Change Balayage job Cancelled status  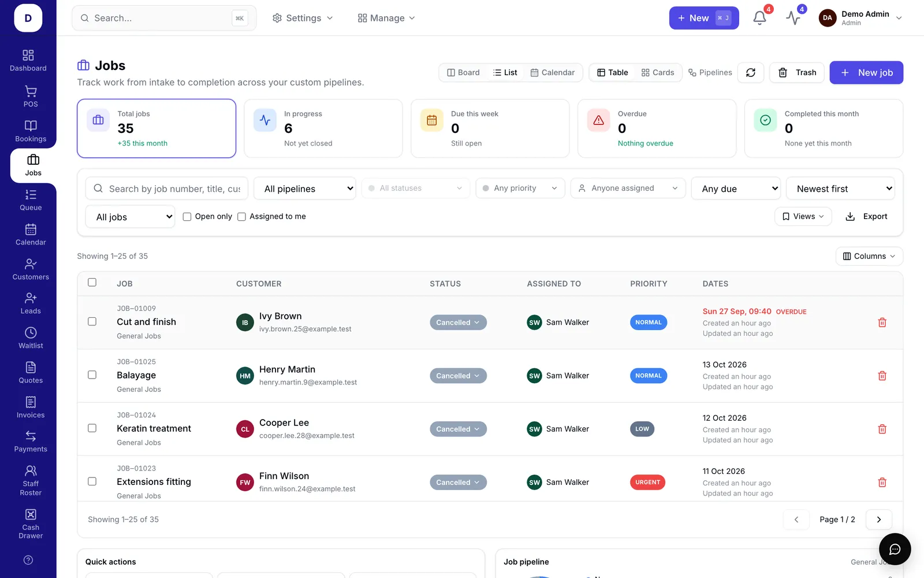click(x=458, y=376)
